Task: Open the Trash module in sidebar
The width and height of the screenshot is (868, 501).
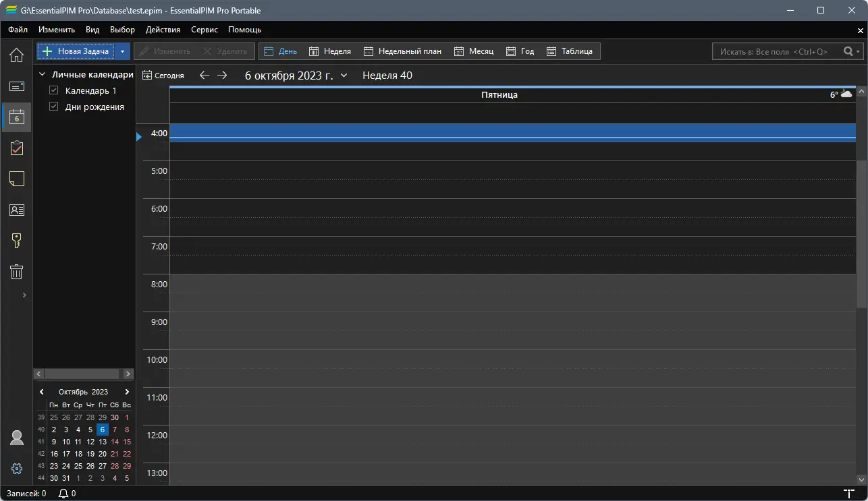Action: [x=16, y=272]
